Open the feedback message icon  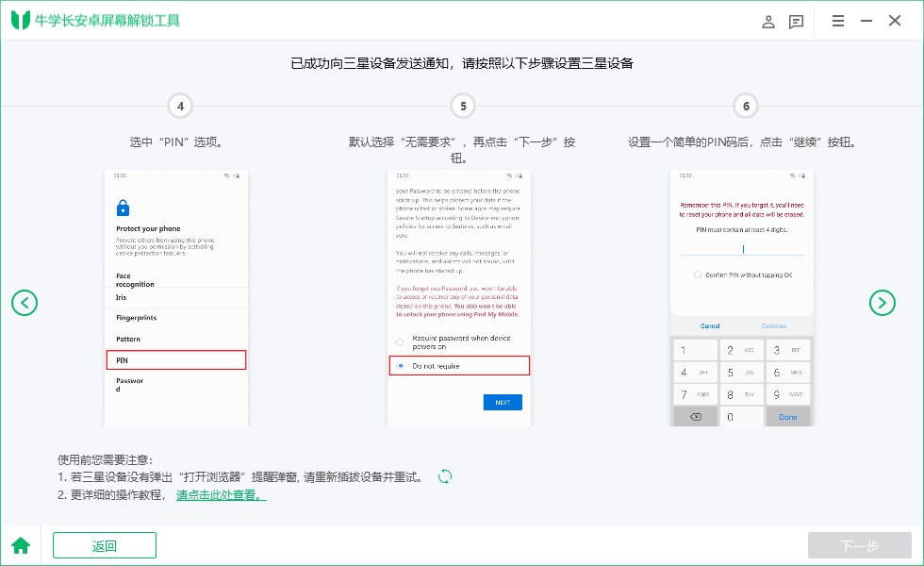point(796,22)
